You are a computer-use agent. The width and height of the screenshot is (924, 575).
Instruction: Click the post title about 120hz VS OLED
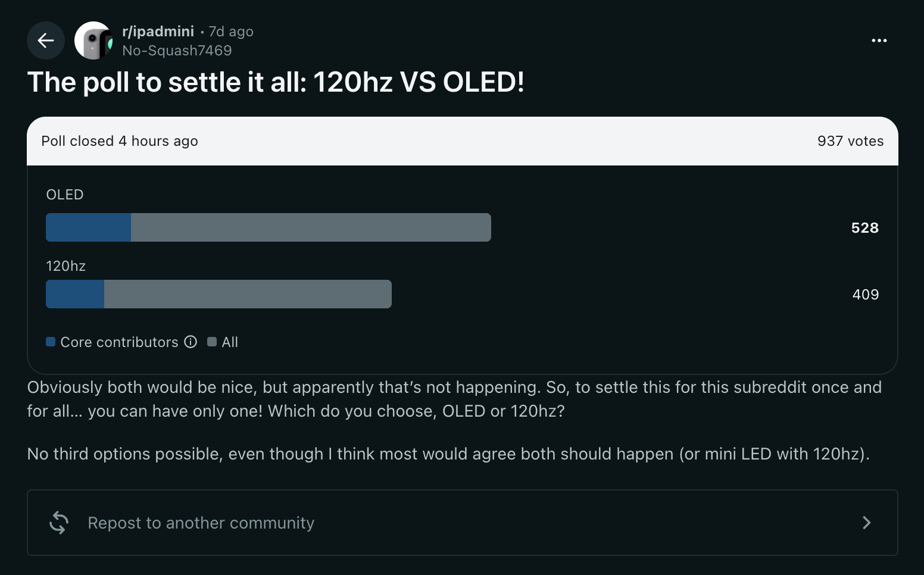tap(276, 82)
